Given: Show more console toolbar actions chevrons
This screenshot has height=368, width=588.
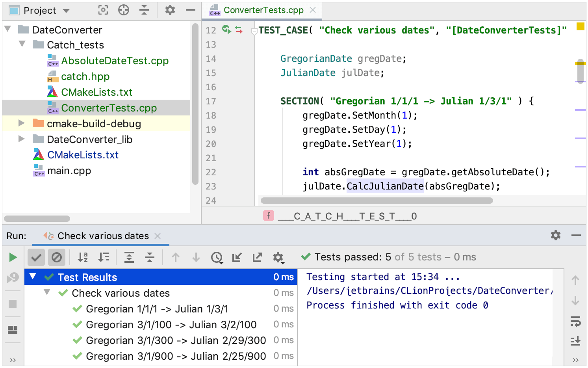Looking at the screenshot, I should tap(575, 360).
